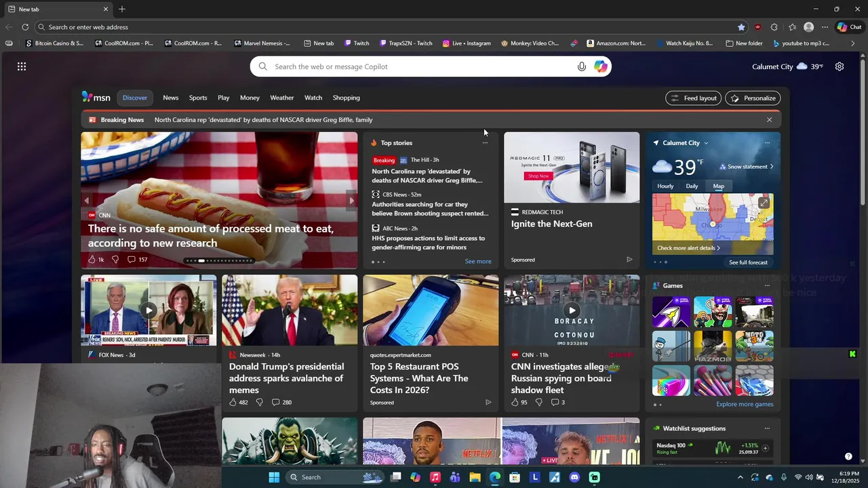Open Copilot icon in search box
868x488 pixels.
pos(601,66)
